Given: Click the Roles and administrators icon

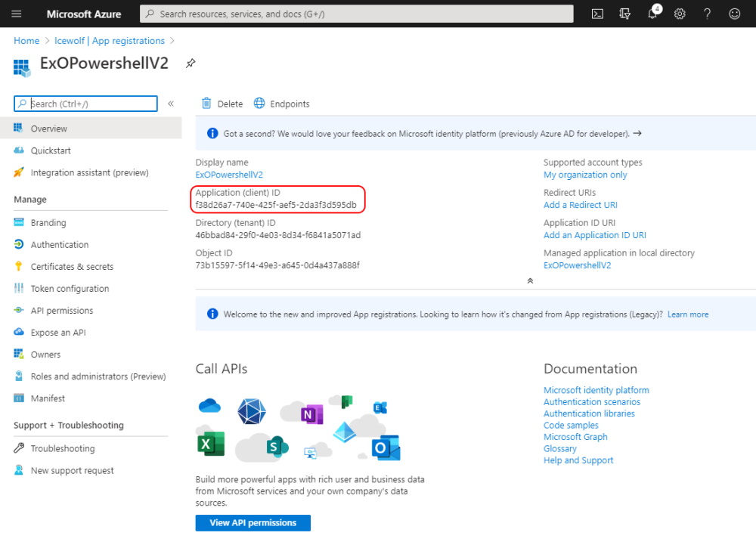Looking at the screenshot, I should pos(19,376).
